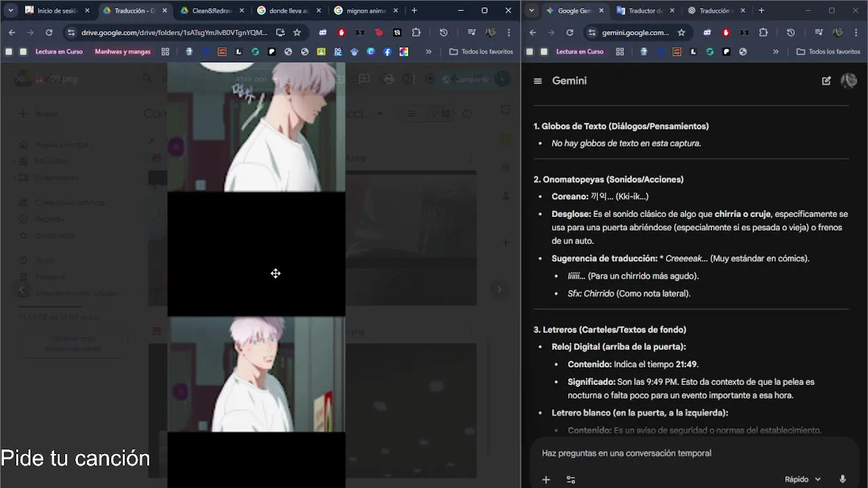Screen dimensions: 868x488
Task: Click the gemini.google.com address bar
Action: [635, 33]
